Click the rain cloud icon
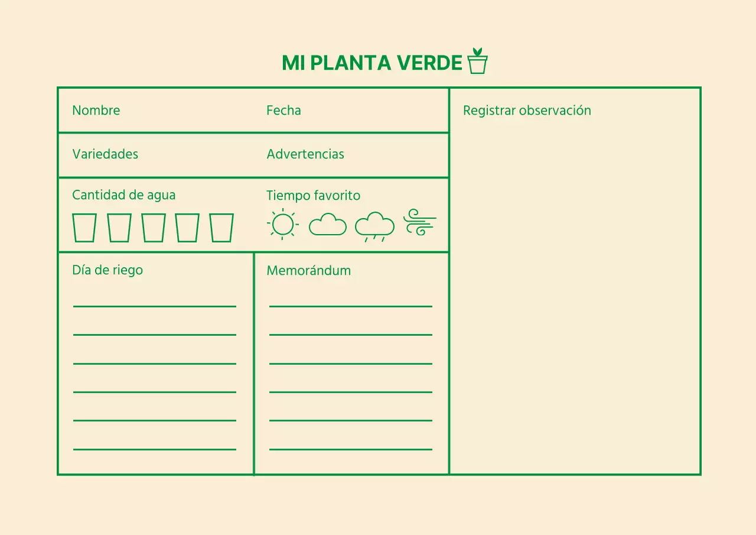This screenshot has height=535, width=756. [x=374, y=225]
